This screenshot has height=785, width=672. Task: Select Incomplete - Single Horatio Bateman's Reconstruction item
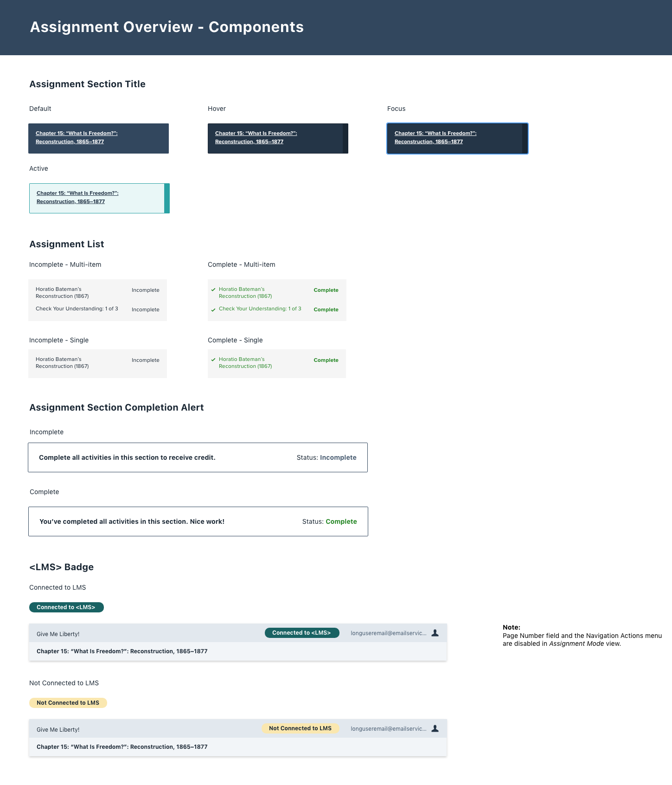click(x=62, y=363)
